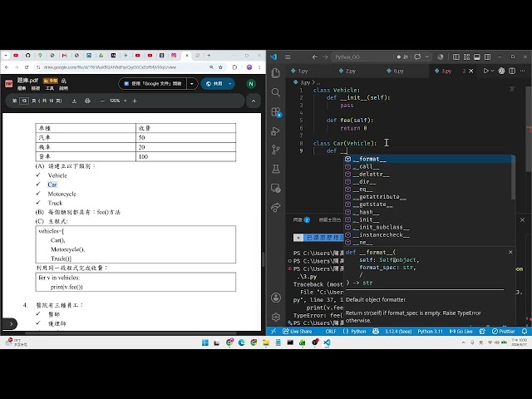The height and width of the screenshot is (399, 532).
Task: Go forward in VS Code navigation history
Action: pyautogui.click(x=325, y=57)
